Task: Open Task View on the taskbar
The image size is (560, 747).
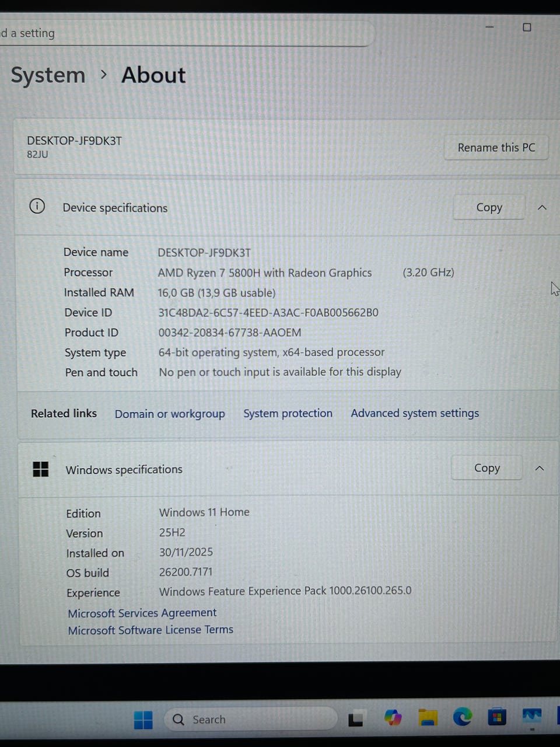Action: tap(356, 719)
